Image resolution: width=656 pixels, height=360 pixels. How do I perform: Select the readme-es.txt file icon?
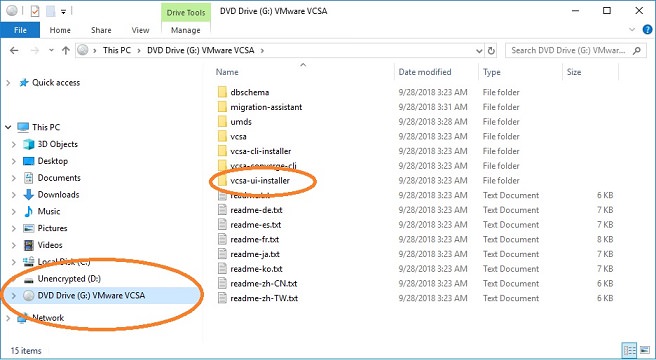click(x=222, y=224)
